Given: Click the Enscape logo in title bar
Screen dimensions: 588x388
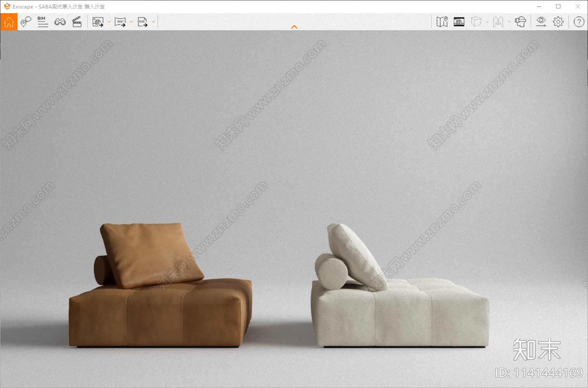Looking at the screenshot, I should [7, 7].
